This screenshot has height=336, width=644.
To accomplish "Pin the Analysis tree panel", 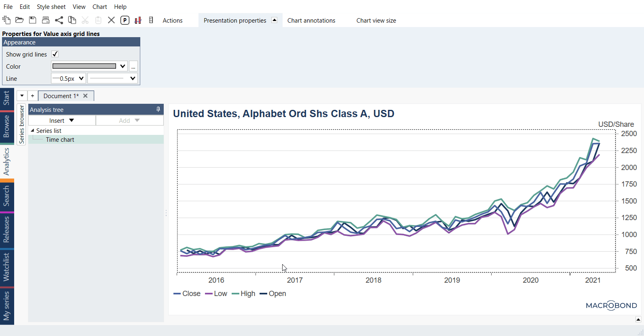I will [158, 109].
